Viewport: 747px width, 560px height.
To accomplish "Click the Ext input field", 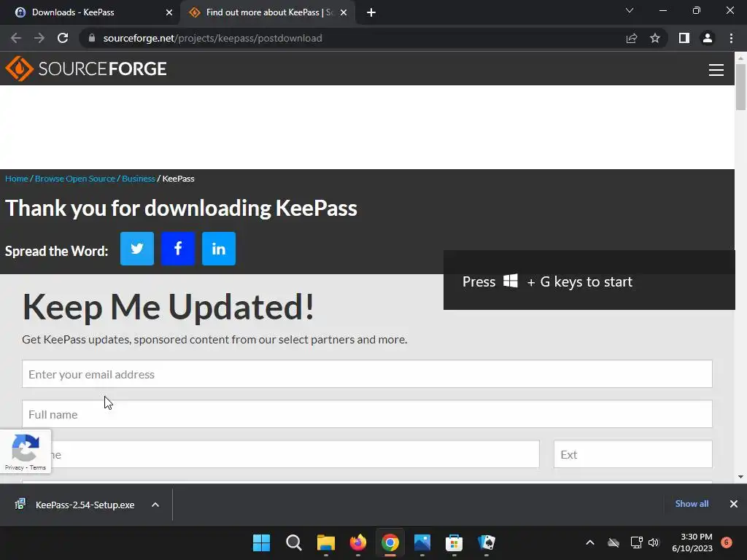I will pyautogui.click(x=633, y=454).
